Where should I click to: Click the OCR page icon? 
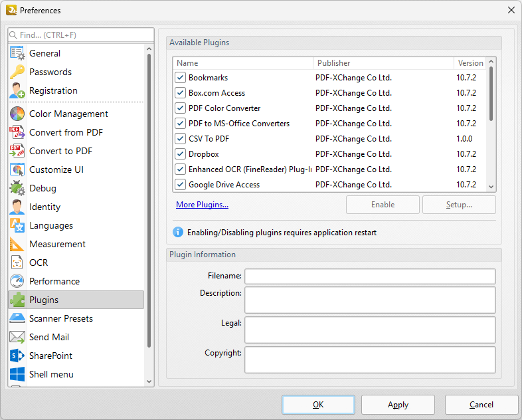pyautogui.click(x=17, y=262)
